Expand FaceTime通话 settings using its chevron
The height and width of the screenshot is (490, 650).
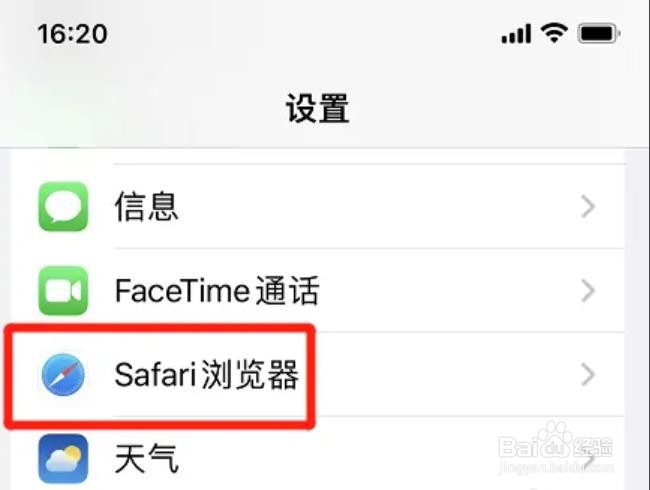[588, 291]
